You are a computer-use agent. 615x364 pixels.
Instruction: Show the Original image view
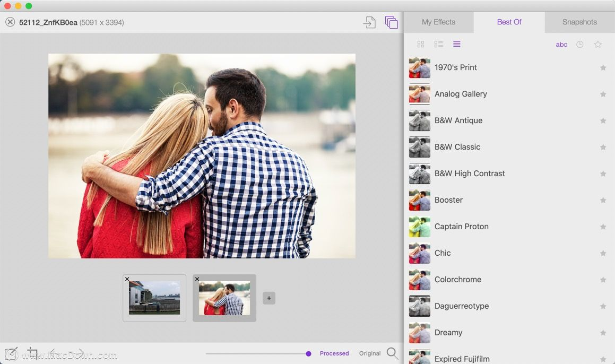click(x=370, y=353)
